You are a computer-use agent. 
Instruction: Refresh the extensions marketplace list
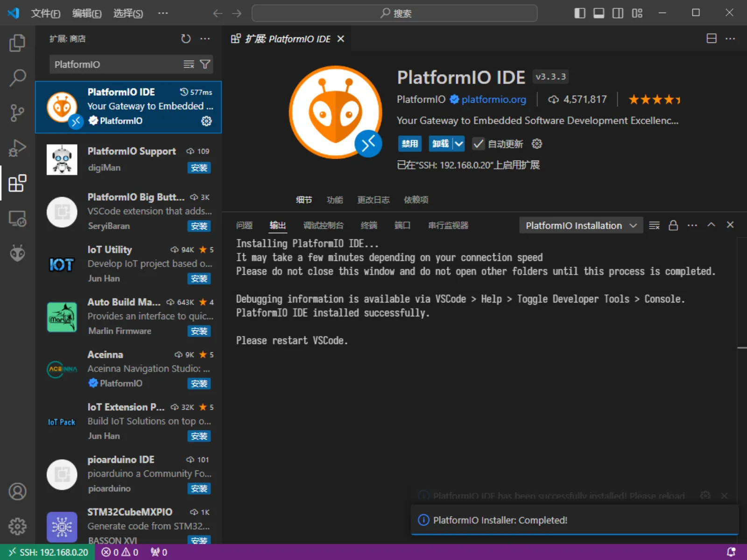185,39
